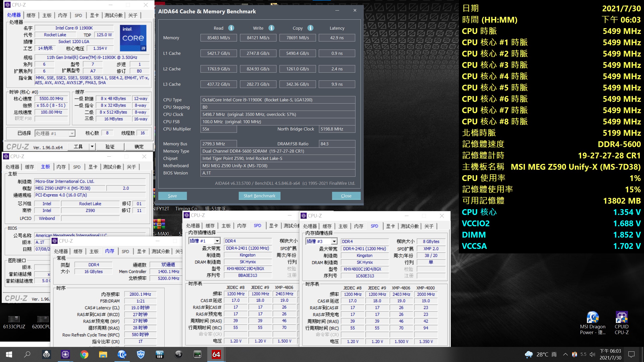644x362 pixels.
Task: Click 关于 tab in slot #3 CPU-Z window
Action: pos(429,226)
